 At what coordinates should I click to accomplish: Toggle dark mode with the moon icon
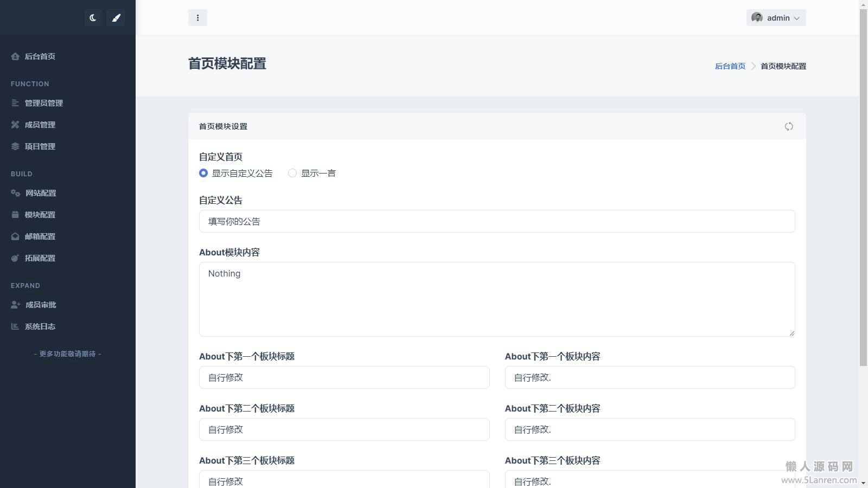[x=93, y=18]
